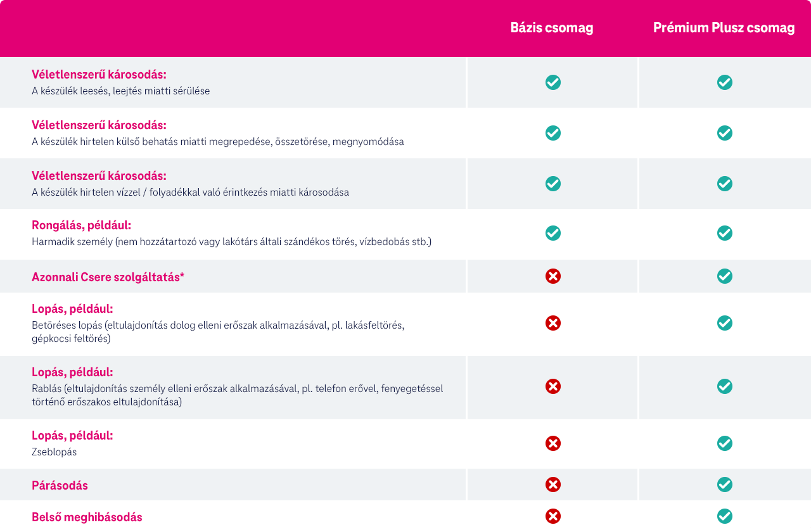Click the Azonnali Csere szolgáltatás* label
The height and width of the screenshot is (532, 811).
coord(108,277)
